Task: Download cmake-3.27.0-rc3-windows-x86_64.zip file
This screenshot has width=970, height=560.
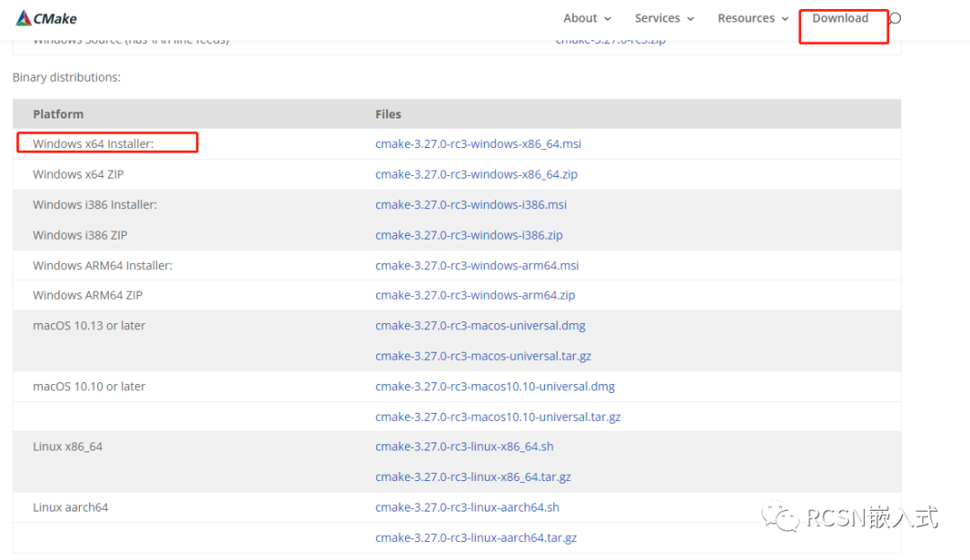Action: tap(476, 174)
